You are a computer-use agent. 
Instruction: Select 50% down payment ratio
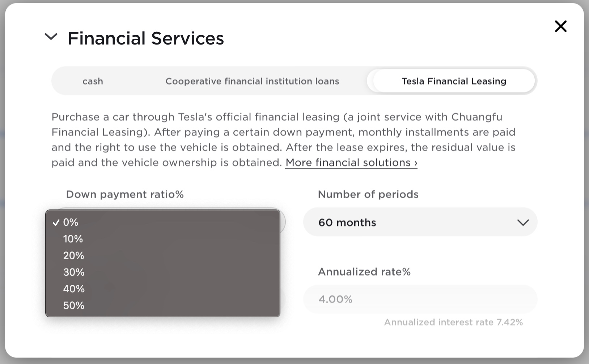click(74, 305)
